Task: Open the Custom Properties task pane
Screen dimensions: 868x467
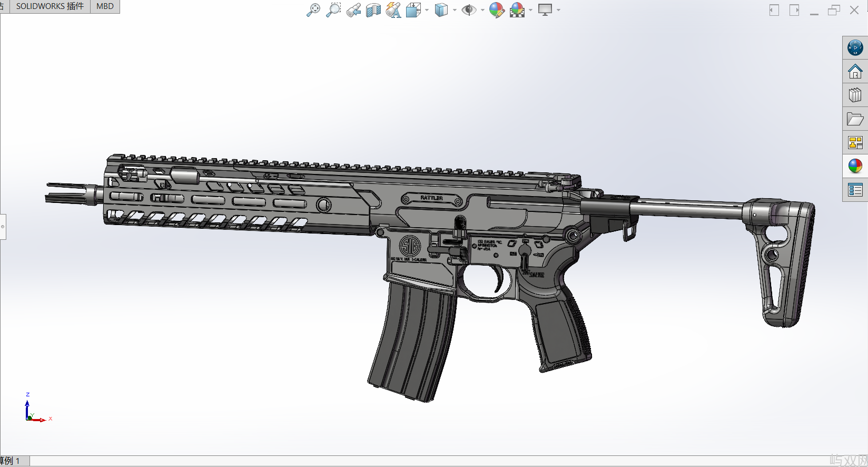Action: tap(855, 190)
